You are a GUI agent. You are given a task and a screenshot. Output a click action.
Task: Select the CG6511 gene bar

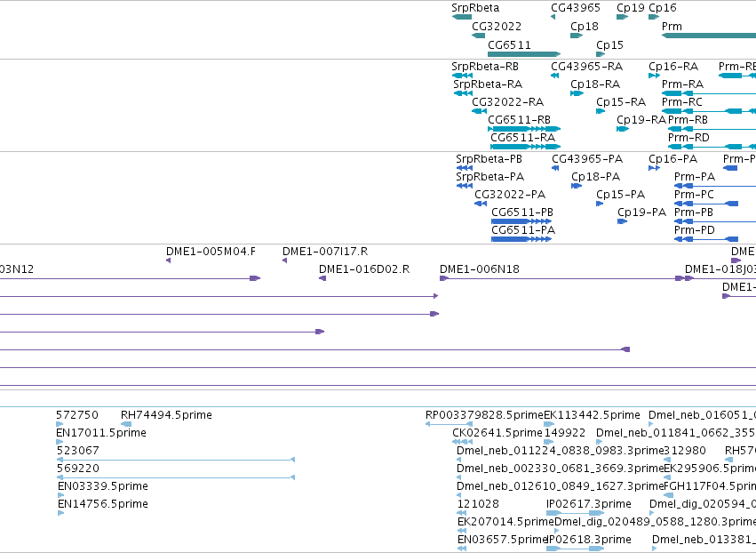click(x=524, y=54)
